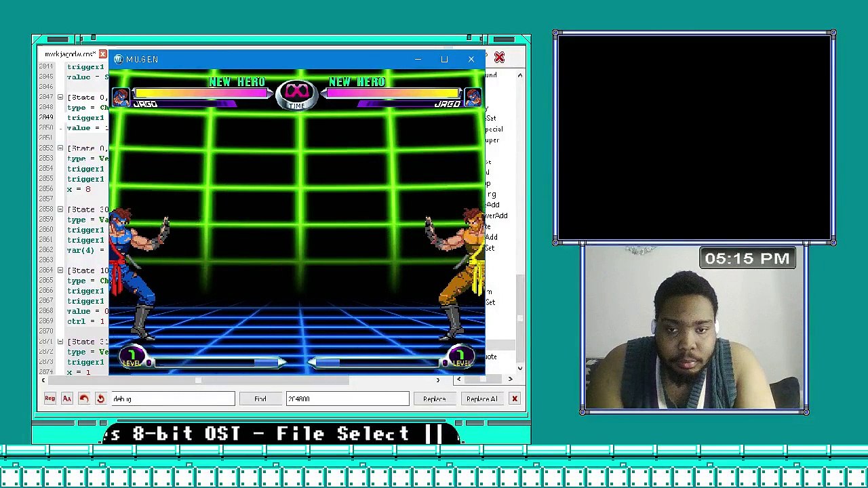The width and height of the screenshot is (868, 488).
Task: Click the side panel horizontal scroll right arrow
Action: point(511,379)
